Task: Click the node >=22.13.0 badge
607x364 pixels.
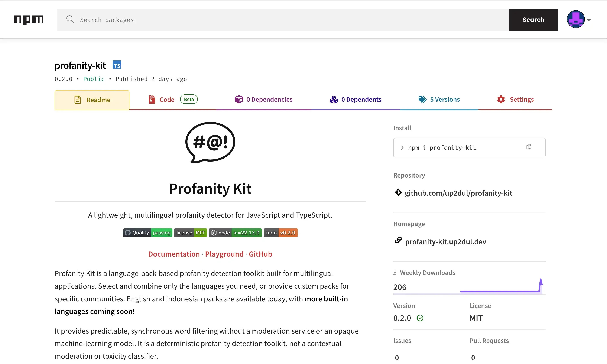Action: tap(235, 233)
